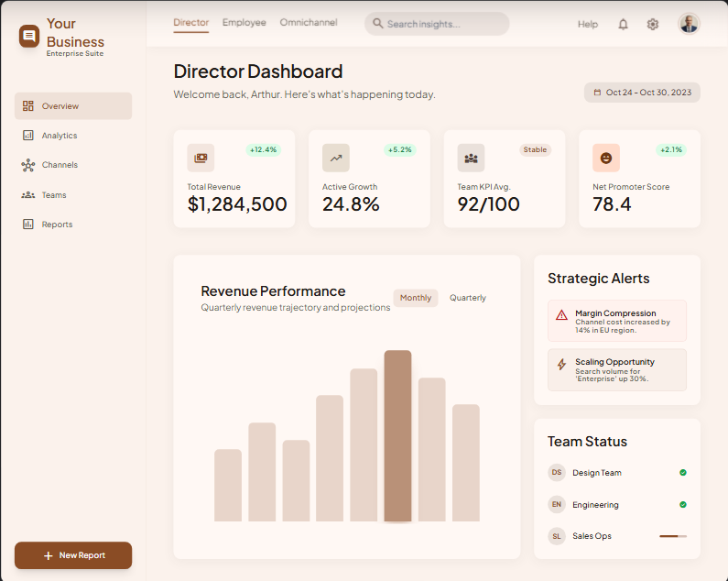Click the +5.2% growth badge

point(400,149)
